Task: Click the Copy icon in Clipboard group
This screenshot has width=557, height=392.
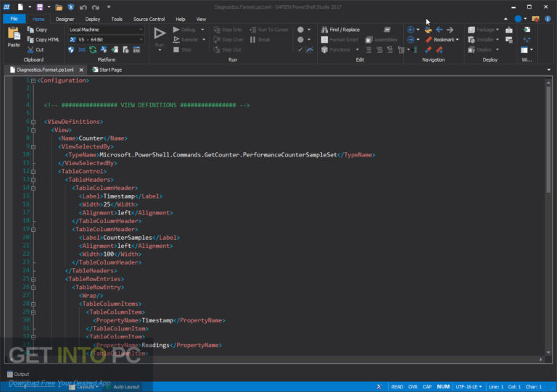Action: point(30,30)
